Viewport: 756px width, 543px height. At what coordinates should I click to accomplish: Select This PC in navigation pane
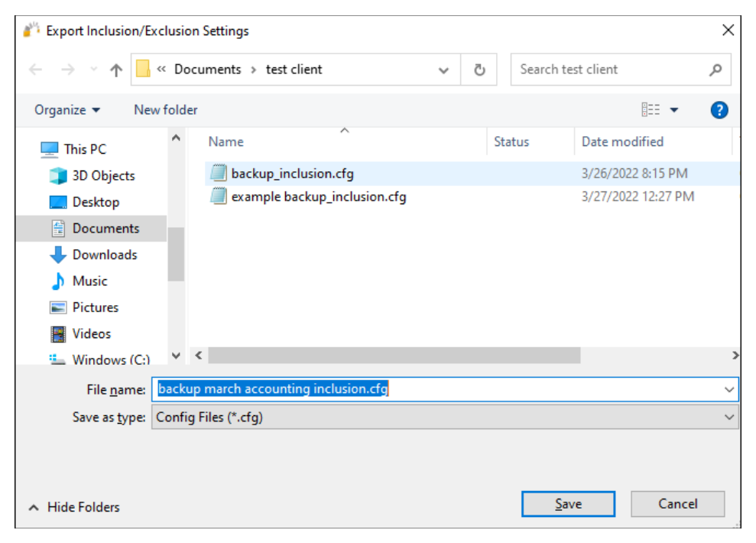point(85,149)
